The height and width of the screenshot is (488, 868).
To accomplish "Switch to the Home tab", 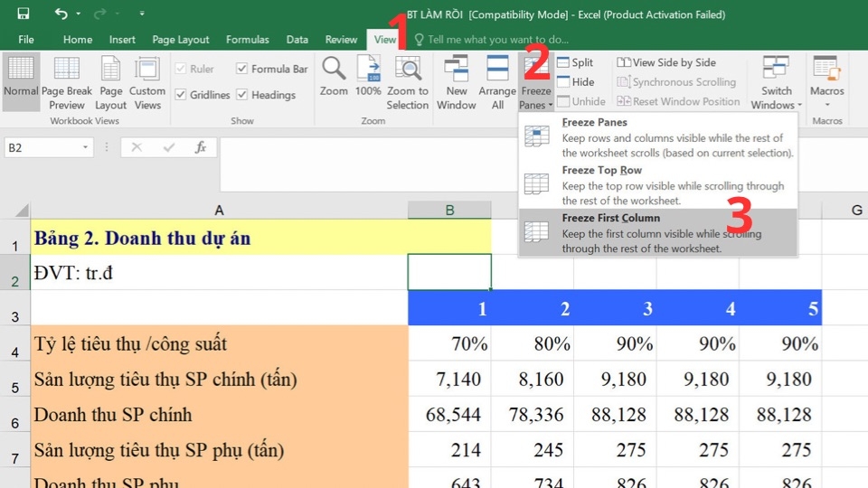I will pyautogui.click(x=78, y=39).
